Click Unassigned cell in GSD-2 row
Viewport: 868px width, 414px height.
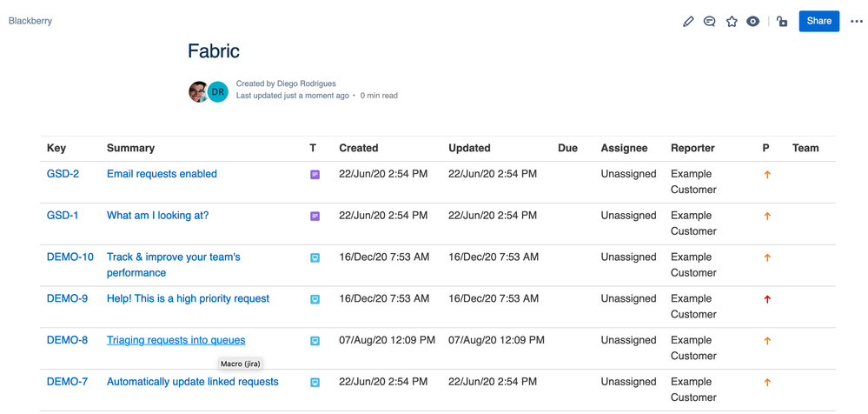(x=628, y=174)
